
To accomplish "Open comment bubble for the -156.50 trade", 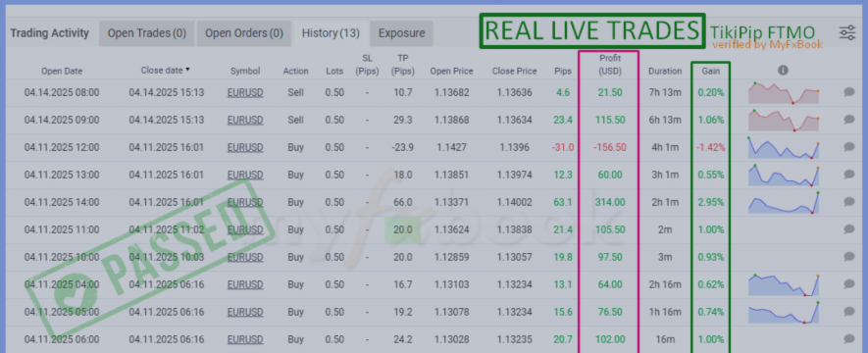I will pos(849,147).
